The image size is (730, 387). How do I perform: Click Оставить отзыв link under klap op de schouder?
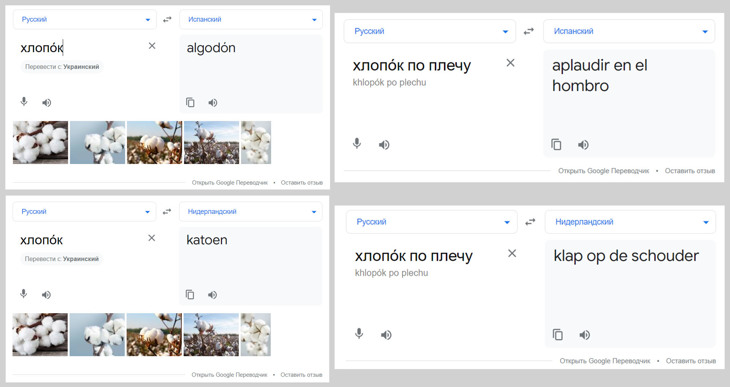pyautogui.click(x=691, y=361)
